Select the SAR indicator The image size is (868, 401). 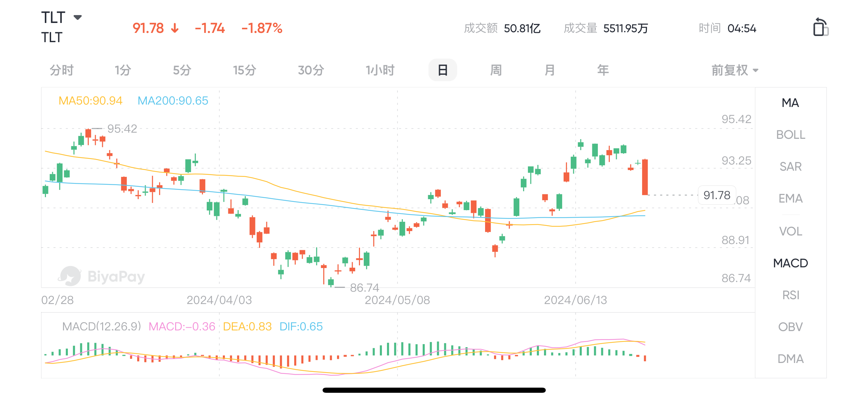coord(791,167)
